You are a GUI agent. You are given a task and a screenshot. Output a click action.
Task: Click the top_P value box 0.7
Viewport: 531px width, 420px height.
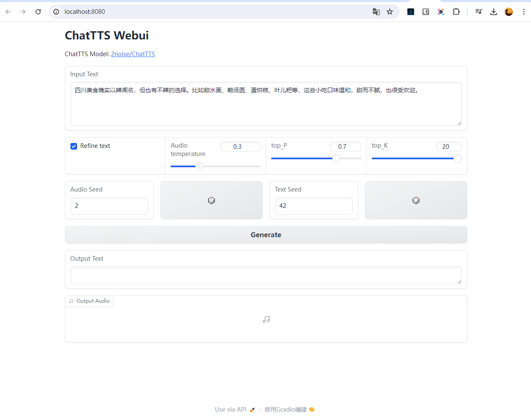[x=345, y=147]
